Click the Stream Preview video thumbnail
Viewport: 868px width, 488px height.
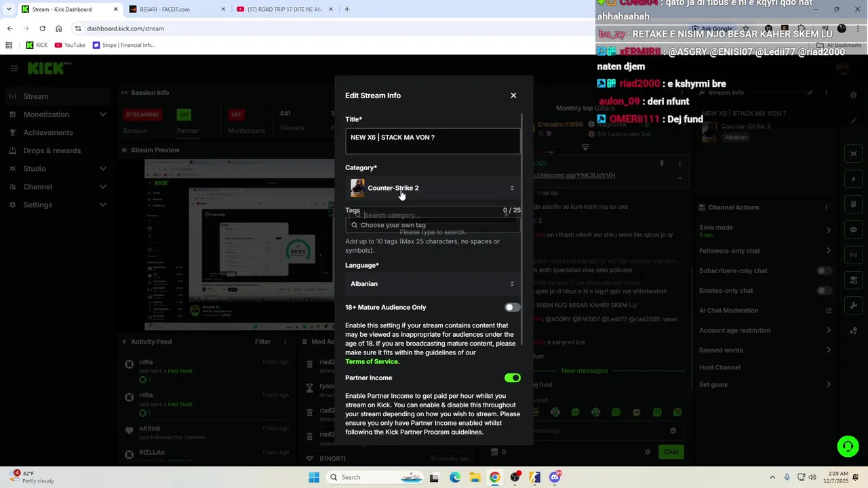tap(239, 245)
